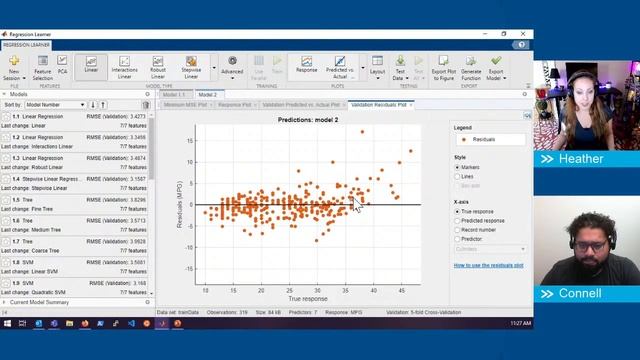Image resolution: width=640 pixels, height=360 pixels.
Task: Expand the Current Model Summary panel
Action: pyautogui.click(x=4, y=302)
